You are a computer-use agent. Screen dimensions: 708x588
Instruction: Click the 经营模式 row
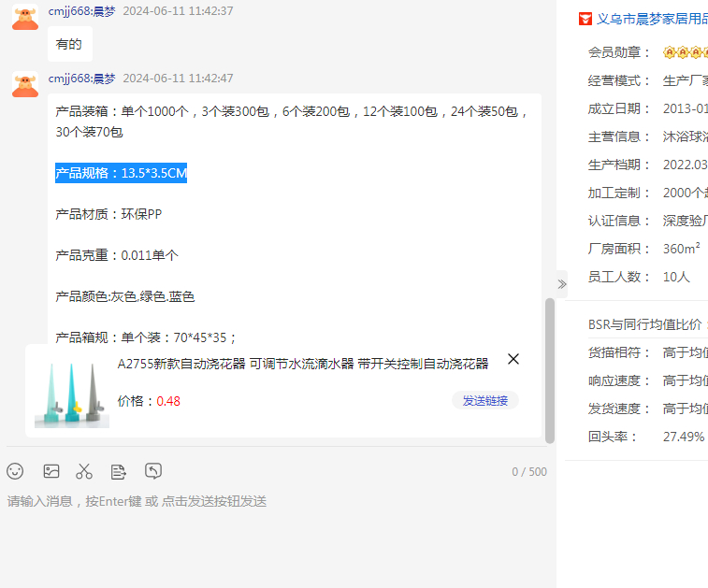(x=648, y=80)
